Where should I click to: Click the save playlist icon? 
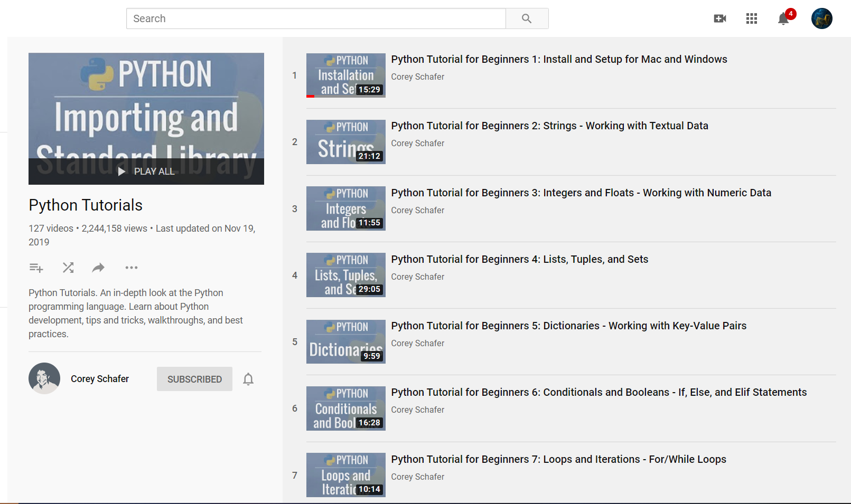[36, 268]
